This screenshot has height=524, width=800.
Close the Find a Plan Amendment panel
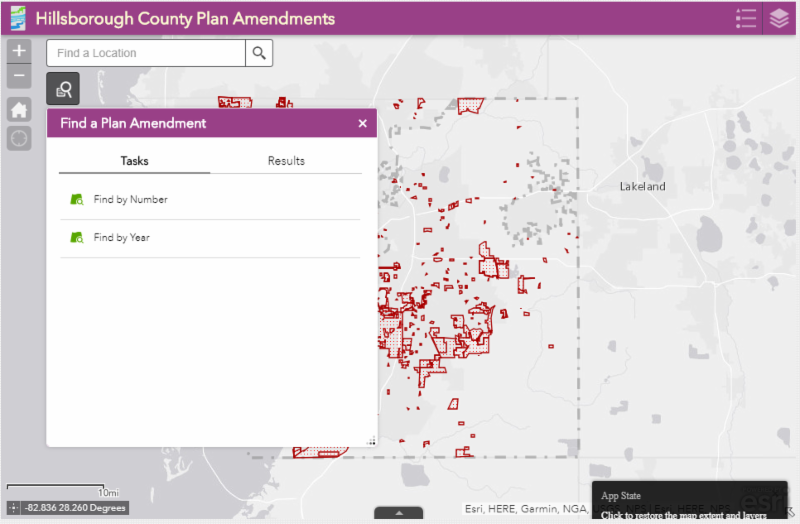point(363,123)
